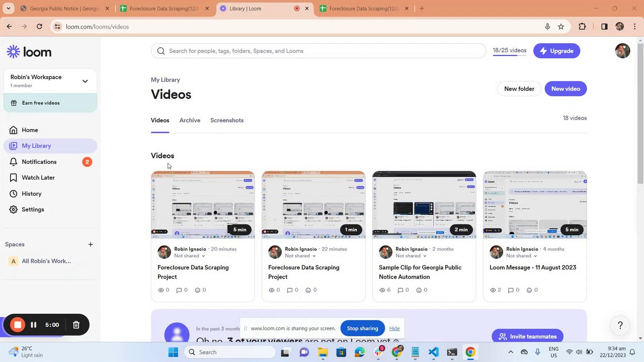The image size is (644, 362).
Task: Open the terminal app from taskbar
Action: click(x=452, y=352)
